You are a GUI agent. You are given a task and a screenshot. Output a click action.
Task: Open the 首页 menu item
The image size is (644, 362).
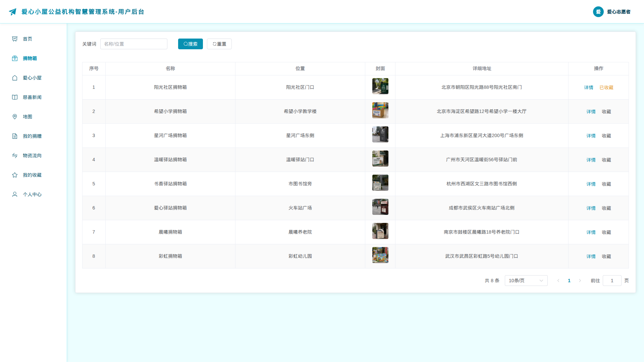[x=33, y=39]
